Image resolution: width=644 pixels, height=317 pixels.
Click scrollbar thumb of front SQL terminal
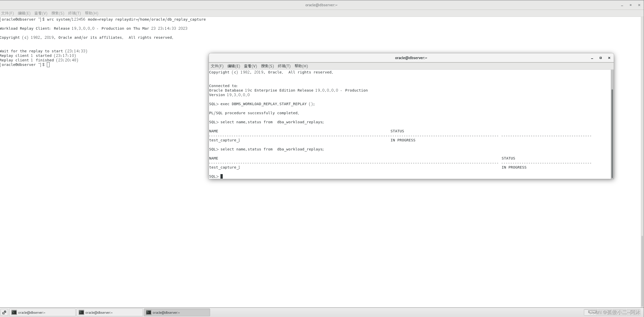(612, 133)
